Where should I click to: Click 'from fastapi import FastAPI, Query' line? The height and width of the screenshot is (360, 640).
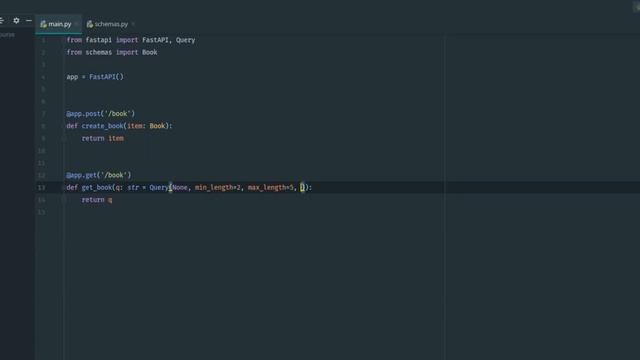pos(131,40)
